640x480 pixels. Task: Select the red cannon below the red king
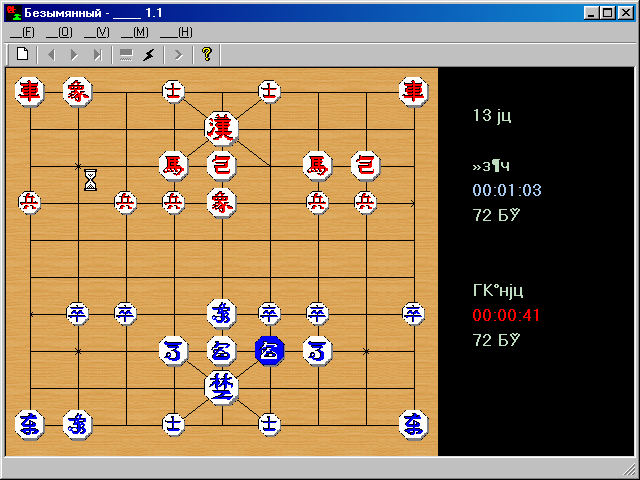tap(222, 166)
